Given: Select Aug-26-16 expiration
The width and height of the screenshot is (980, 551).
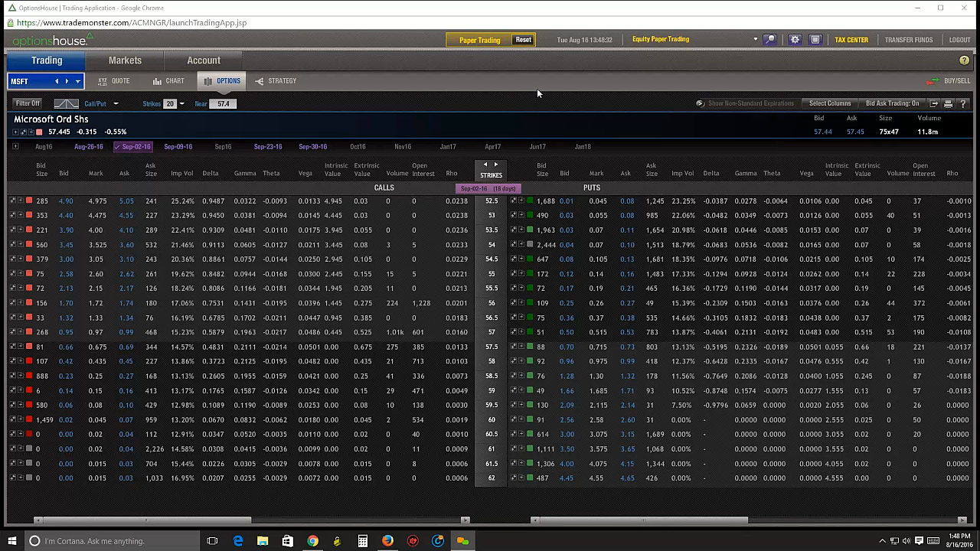Looking at the screenshot, I should [x=88, y=147].
